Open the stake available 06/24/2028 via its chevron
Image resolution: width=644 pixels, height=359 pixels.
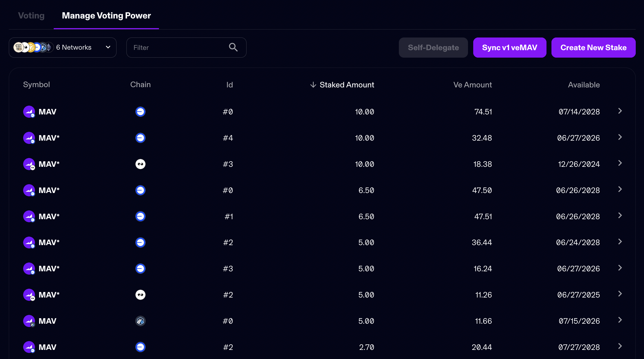pyautogui.click(x=620, y=242)
